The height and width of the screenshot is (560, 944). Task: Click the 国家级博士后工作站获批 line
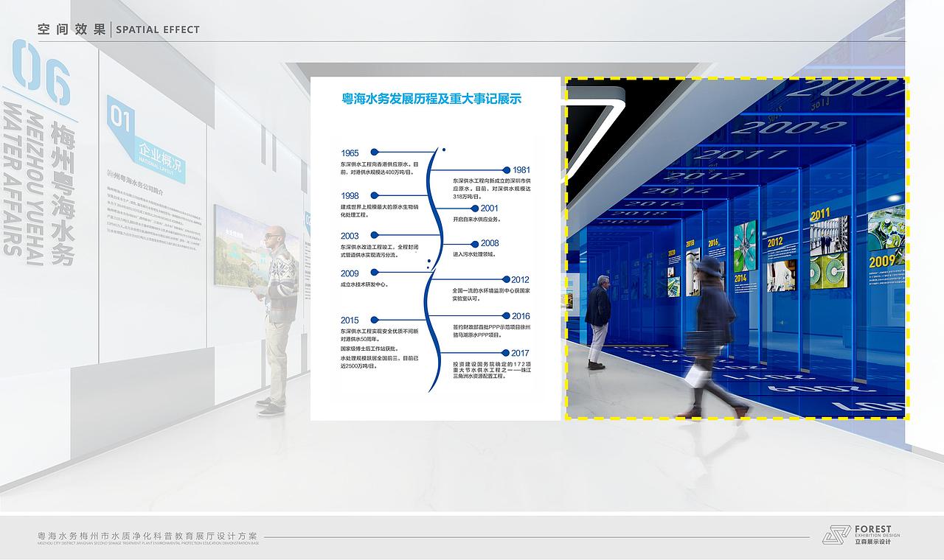[369, 348]
